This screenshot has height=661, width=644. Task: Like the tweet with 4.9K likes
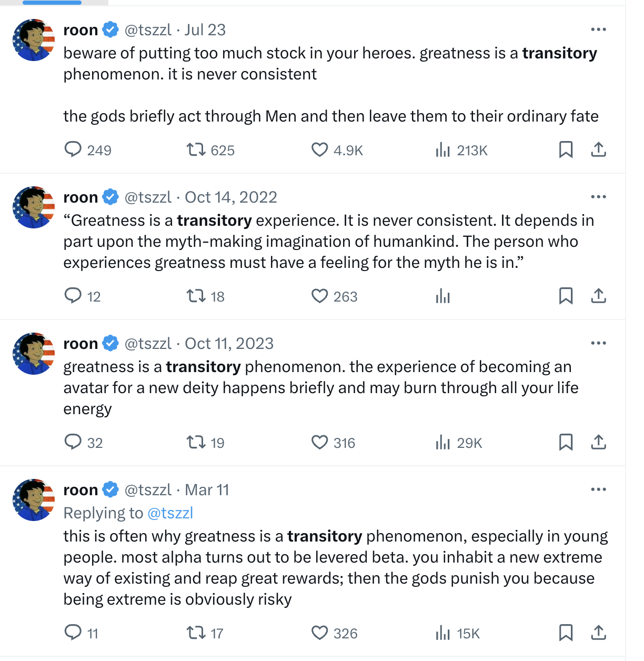[x=319, y=150]
